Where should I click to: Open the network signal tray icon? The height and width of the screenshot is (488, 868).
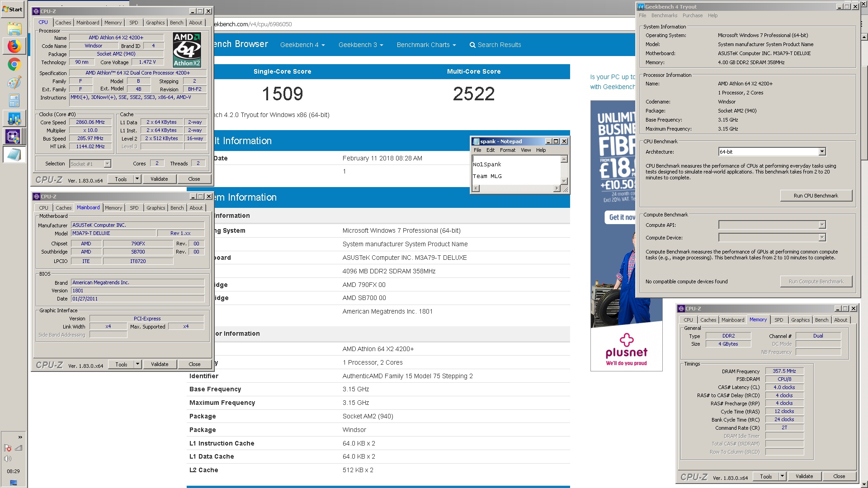(19, 448)
